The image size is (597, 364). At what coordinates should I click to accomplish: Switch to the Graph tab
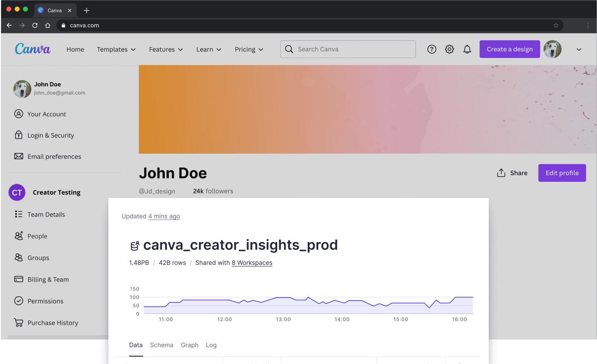(x=189, y=345)
